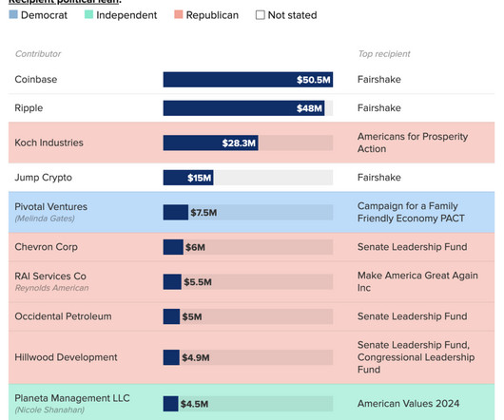
Task: Click the (Nicole Shanahan) subtitle
Action: 49,410
